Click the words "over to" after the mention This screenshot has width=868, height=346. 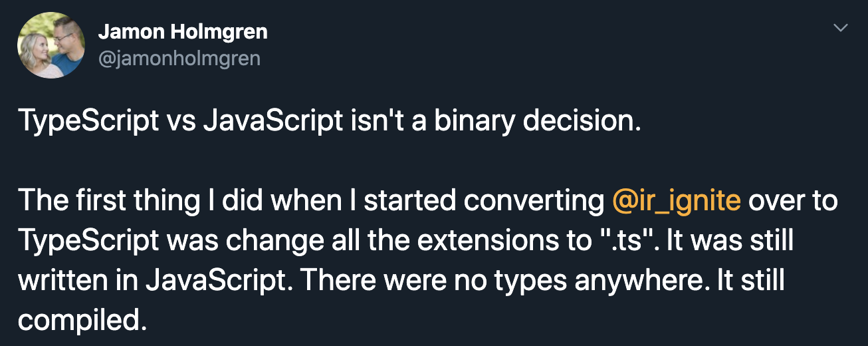793,202
